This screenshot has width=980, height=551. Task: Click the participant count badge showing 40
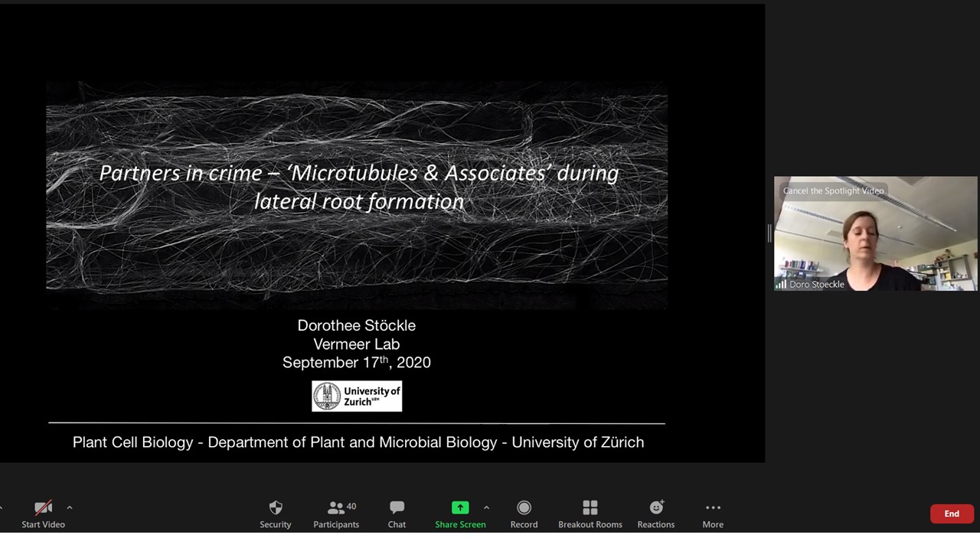(351, 506)
